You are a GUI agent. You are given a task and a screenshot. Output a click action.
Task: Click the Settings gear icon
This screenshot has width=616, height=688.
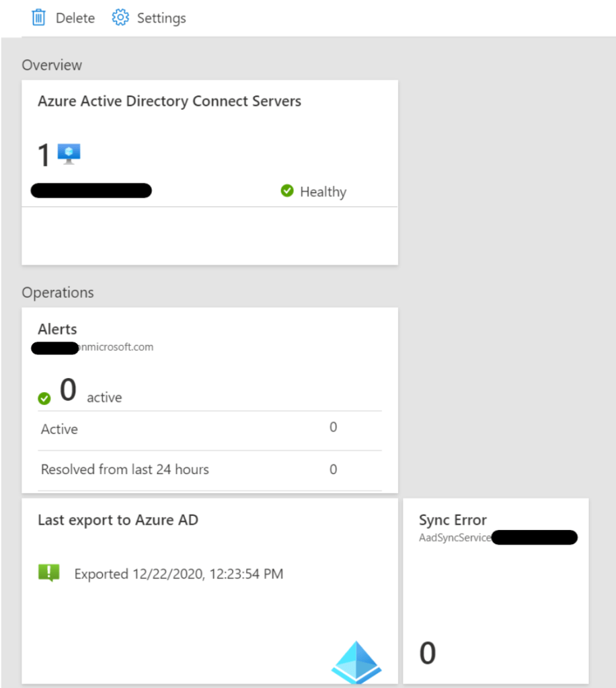pos(120,17)
